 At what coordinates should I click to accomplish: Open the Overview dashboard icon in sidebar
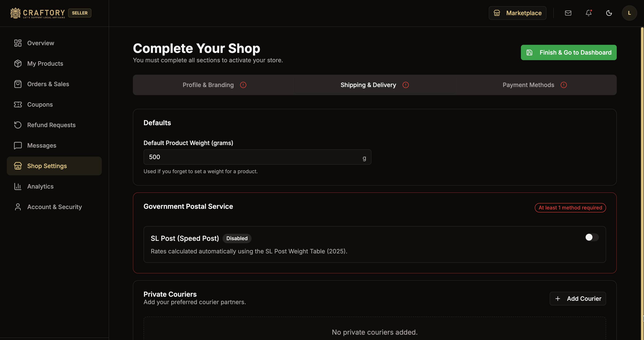17,43
